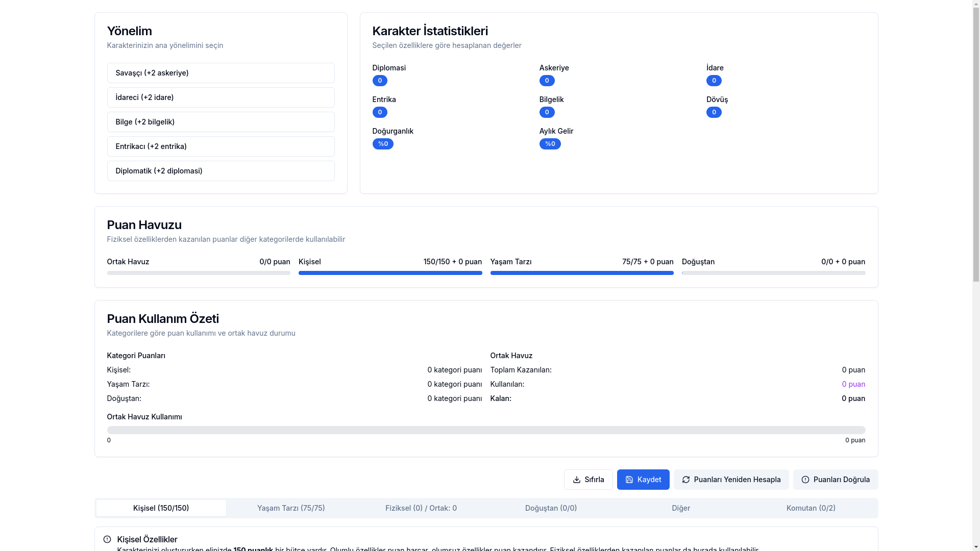Click the Entrika value badge
980x551 pixels.
[380, 112]
